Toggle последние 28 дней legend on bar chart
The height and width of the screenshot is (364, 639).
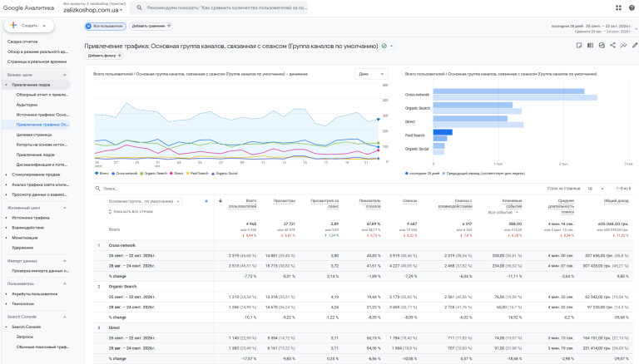click(x=422, y=174)
